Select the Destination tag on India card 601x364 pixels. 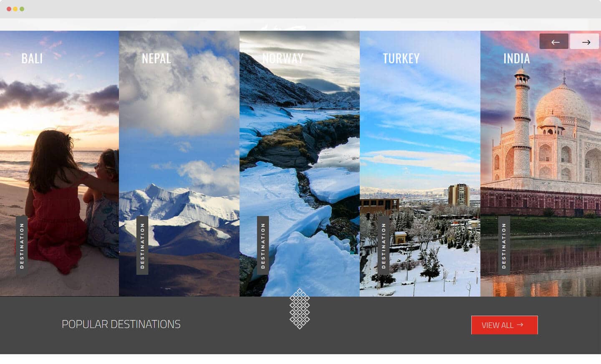tap(504, 245)
